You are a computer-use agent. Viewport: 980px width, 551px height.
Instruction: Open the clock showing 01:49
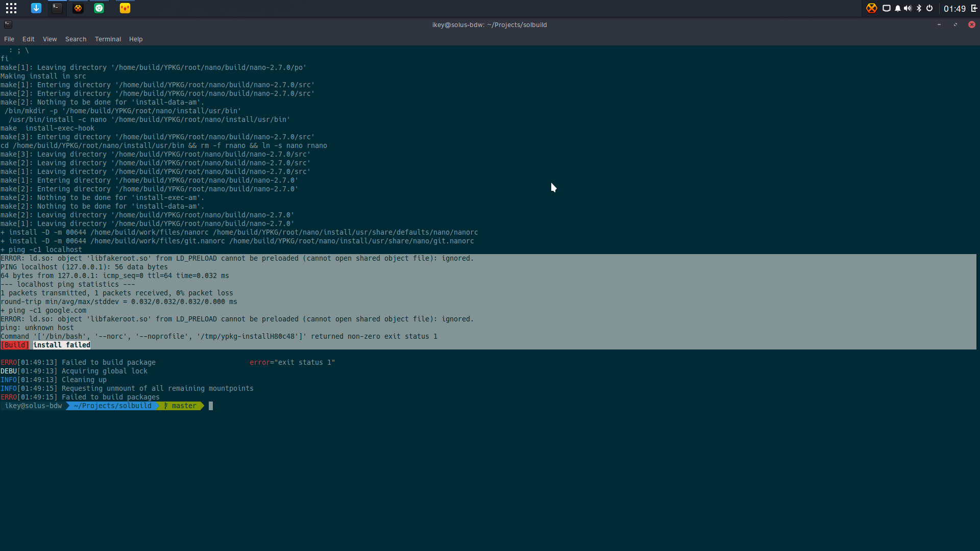click(x=954, y=9)
